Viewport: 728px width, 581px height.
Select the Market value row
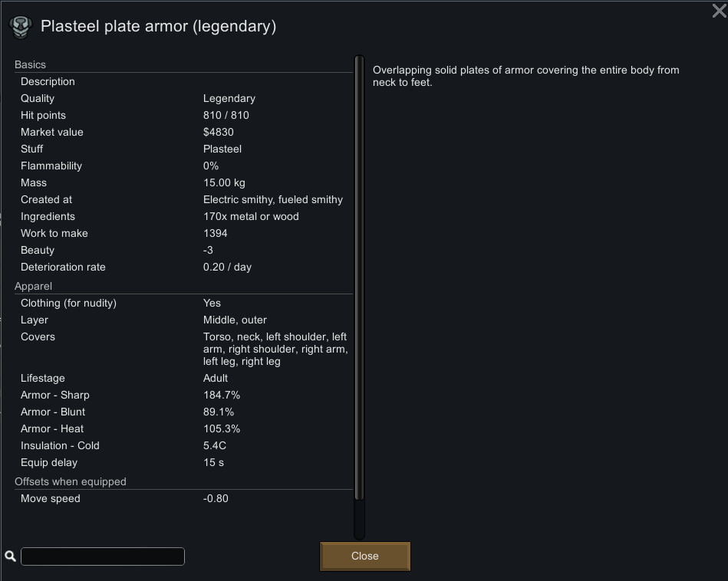click(184, 133)
